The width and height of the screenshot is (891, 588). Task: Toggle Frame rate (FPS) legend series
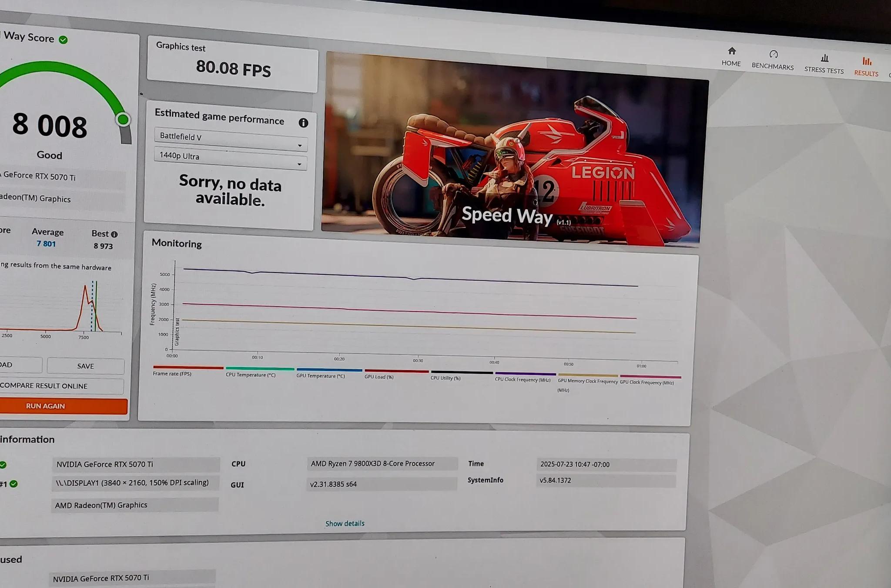(172, 374)
